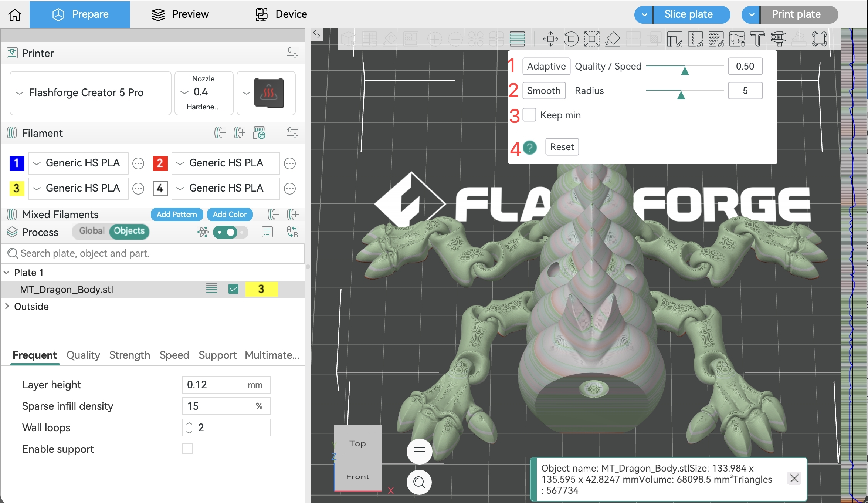Select the Text shape tool

point(757,39)
